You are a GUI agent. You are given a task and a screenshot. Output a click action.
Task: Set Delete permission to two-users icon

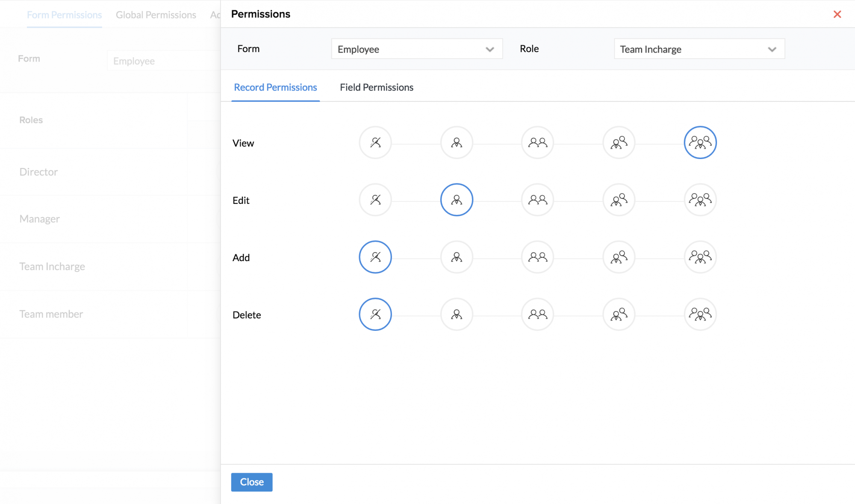coord(537,314)
